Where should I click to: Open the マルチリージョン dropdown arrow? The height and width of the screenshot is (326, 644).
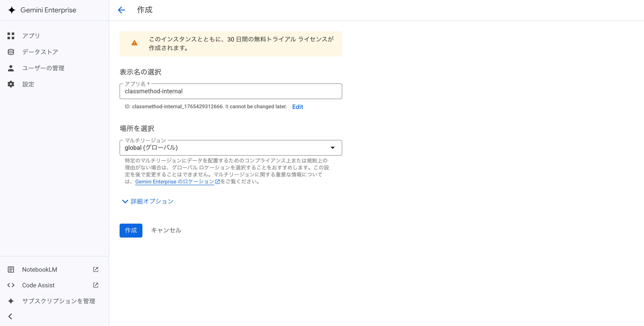332,148
